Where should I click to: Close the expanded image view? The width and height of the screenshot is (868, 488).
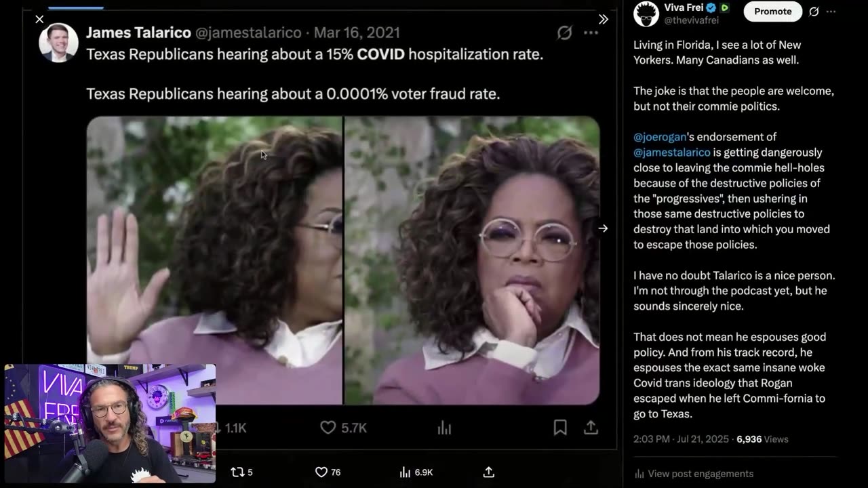(x=39, y=19)
